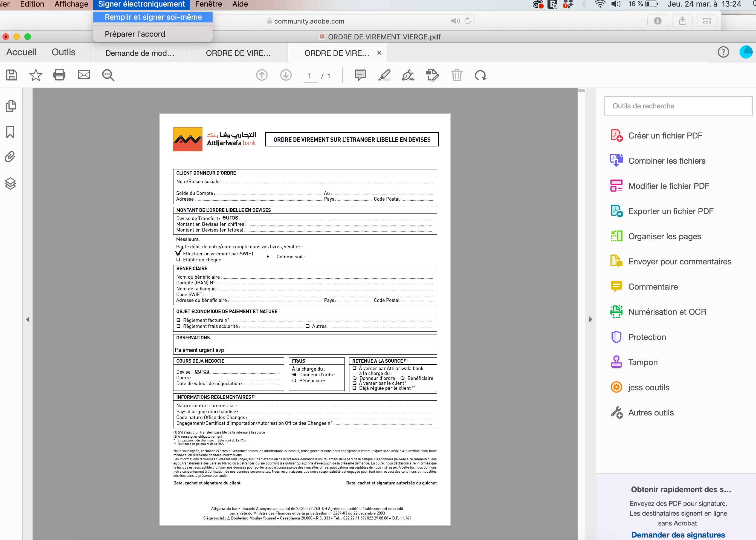Select the highlighter pen tool

[384, 75]
